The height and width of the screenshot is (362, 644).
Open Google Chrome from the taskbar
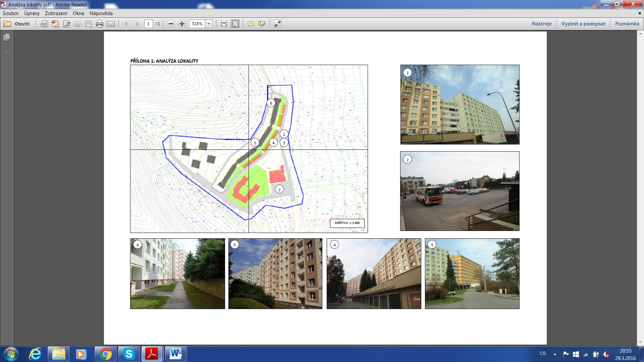(x=105, y=354)
